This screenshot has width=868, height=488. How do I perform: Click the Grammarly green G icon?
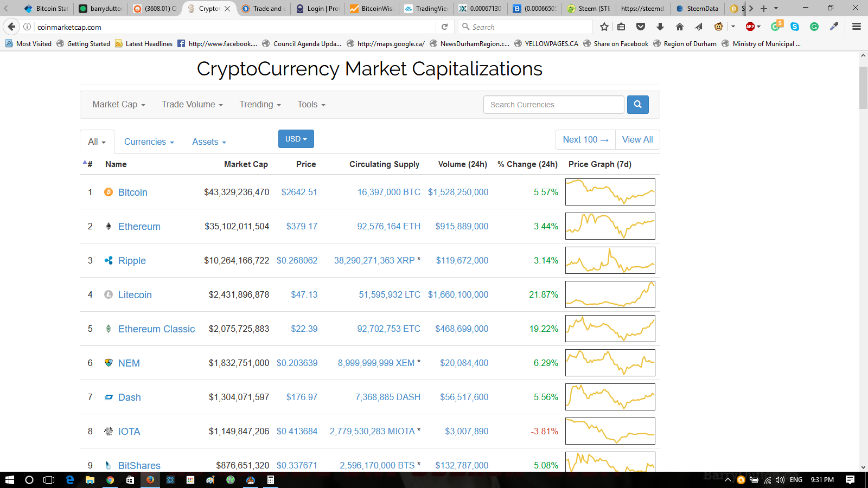point(814,27)
